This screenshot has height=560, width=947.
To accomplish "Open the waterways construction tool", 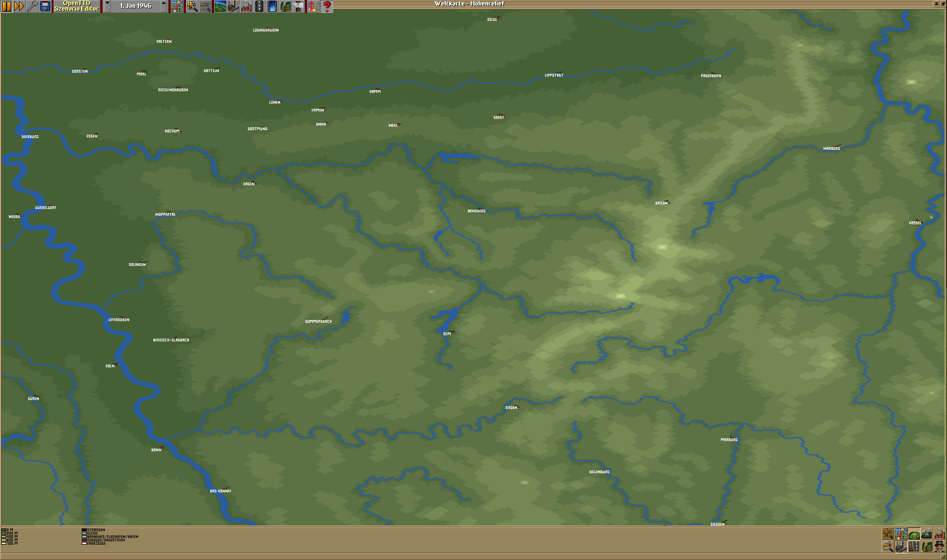I will coord(272,6).
